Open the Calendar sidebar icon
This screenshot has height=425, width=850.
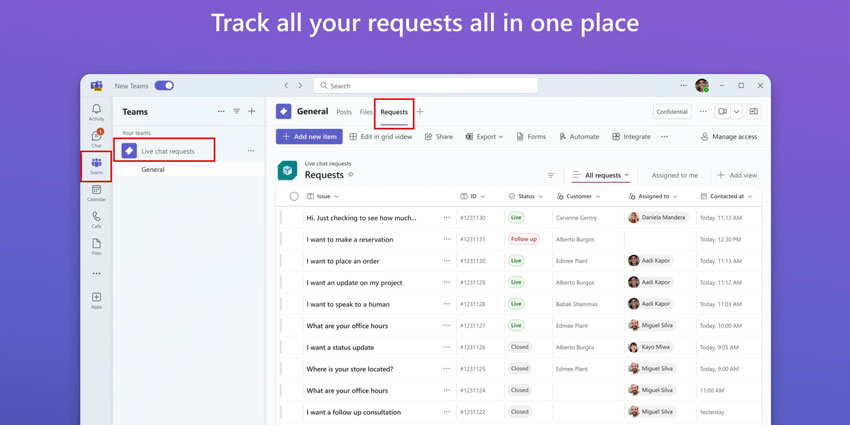[x=96, y=193]
